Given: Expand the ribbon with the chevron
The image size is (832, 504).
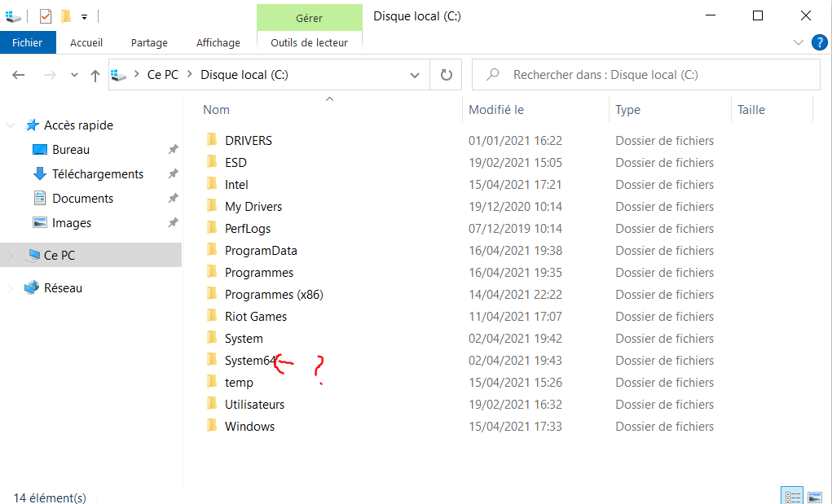Looking at the screenshot, I should click(798, 42).
